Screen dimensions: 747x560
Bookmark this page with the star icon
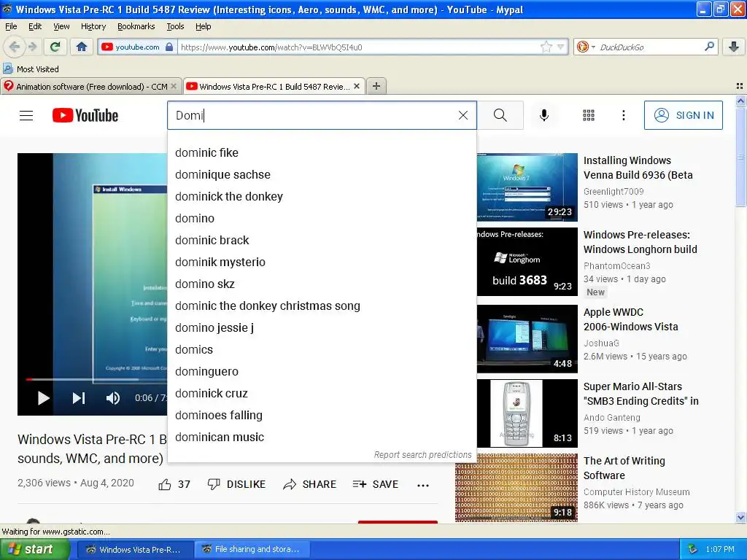546,47
